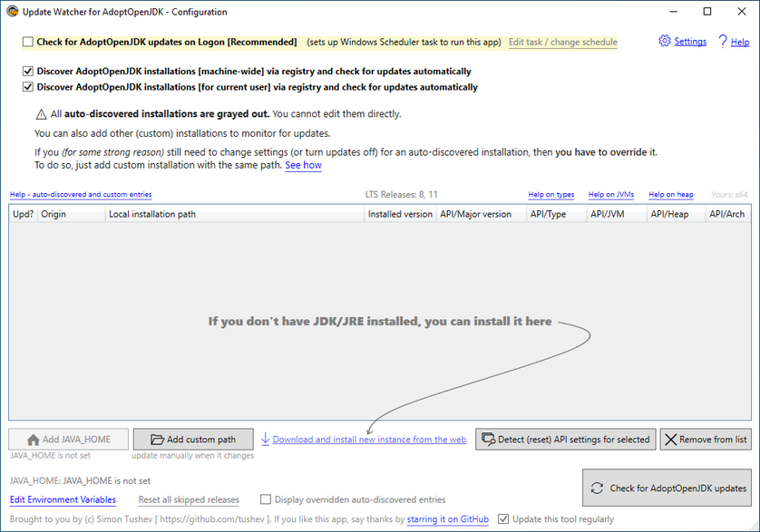Open Help on types link
The image size is (760, 532).
(551, 194)
